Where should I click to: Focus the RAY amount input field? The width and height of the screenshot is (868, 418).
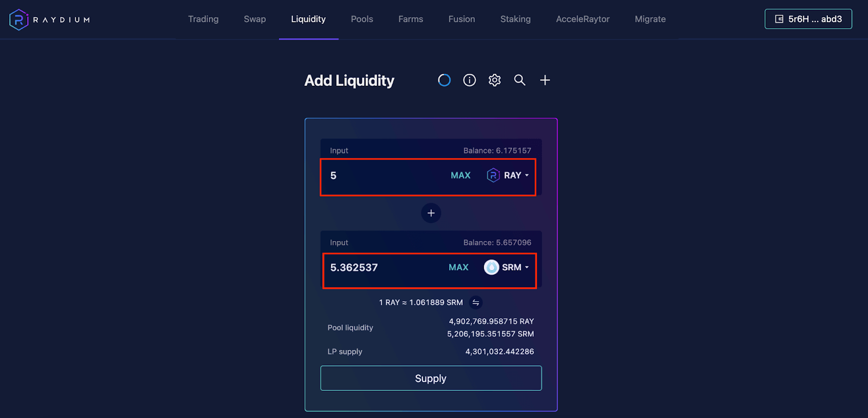pos(380,175)
